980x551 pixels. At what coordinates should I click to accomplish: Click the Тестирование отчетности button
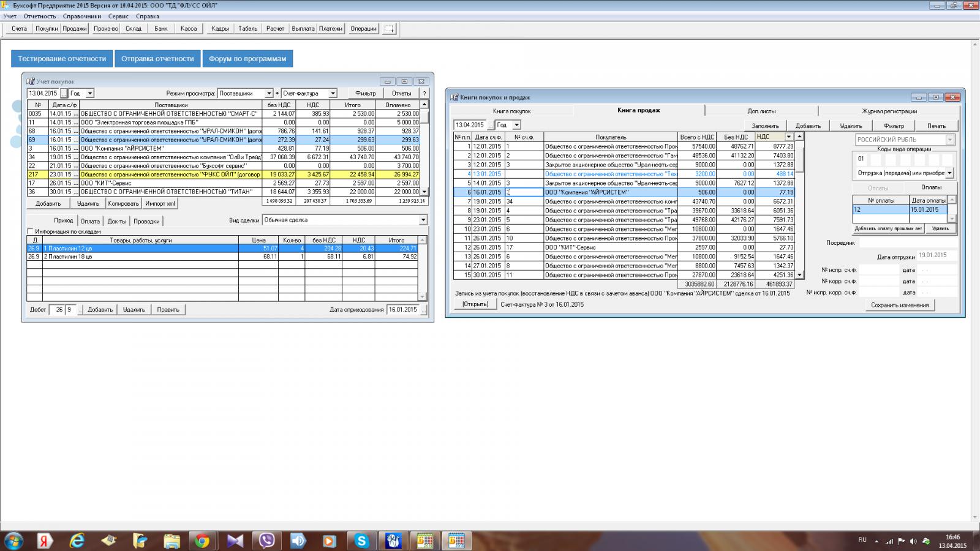[x=62, y=59]
